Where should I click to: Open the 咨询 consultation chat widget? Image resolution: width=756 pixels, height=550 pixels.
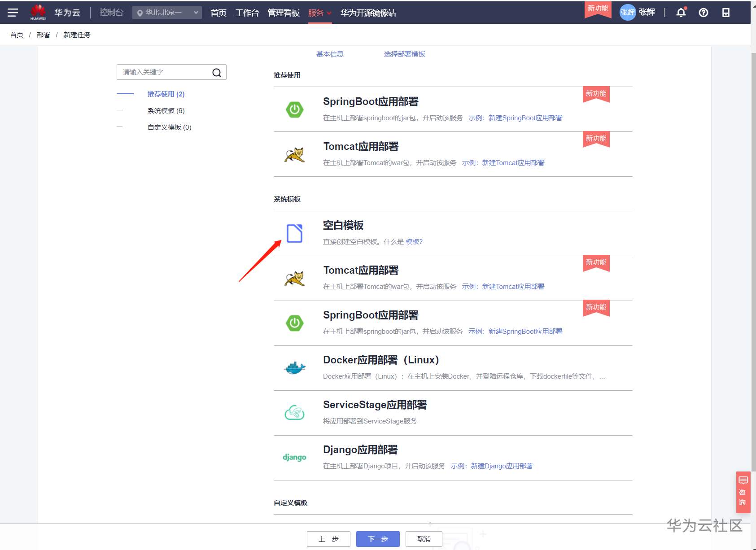743,492
